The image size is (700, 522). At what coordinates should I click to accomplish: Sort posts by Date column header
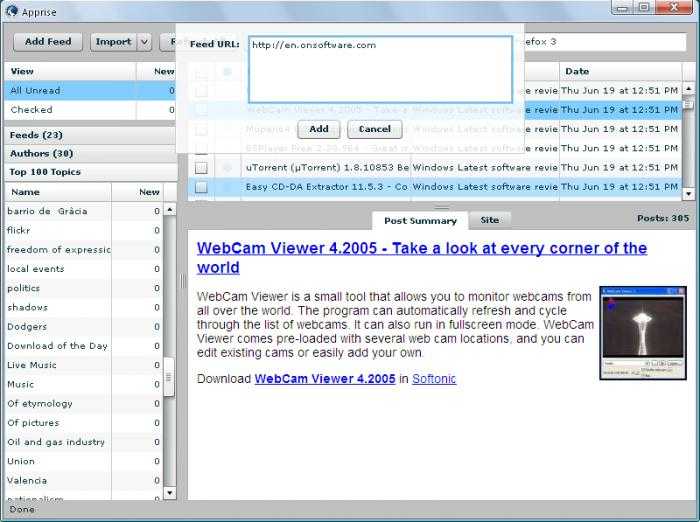click(621, 71)
